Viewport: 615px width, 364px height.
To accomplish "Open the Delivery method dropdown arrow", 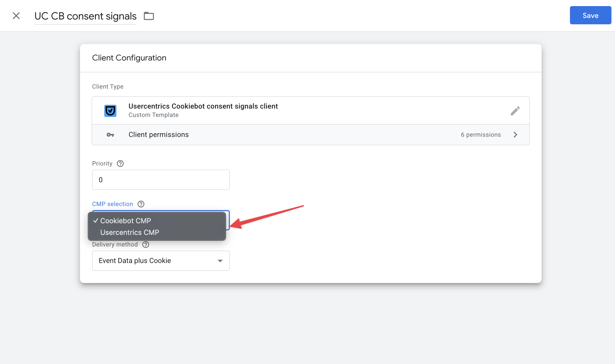I will (x=220, y=261).
